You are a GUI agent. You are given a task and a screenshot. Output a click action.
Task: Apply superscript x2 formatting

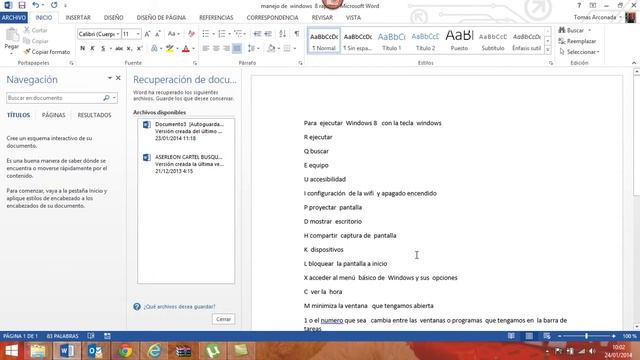click(139, 48)
